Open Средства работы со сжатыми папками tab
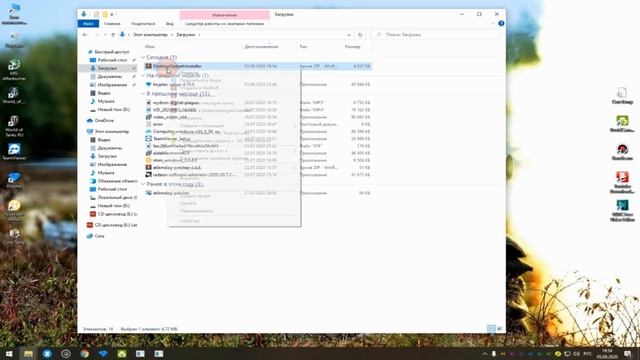The height and width of the screenshot is (360, 640). 224,24
